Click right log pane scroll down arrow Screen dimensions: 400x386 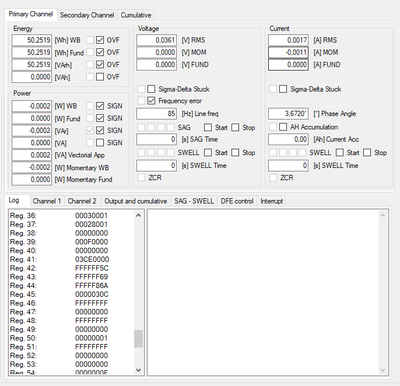click(x=383, y=370)
